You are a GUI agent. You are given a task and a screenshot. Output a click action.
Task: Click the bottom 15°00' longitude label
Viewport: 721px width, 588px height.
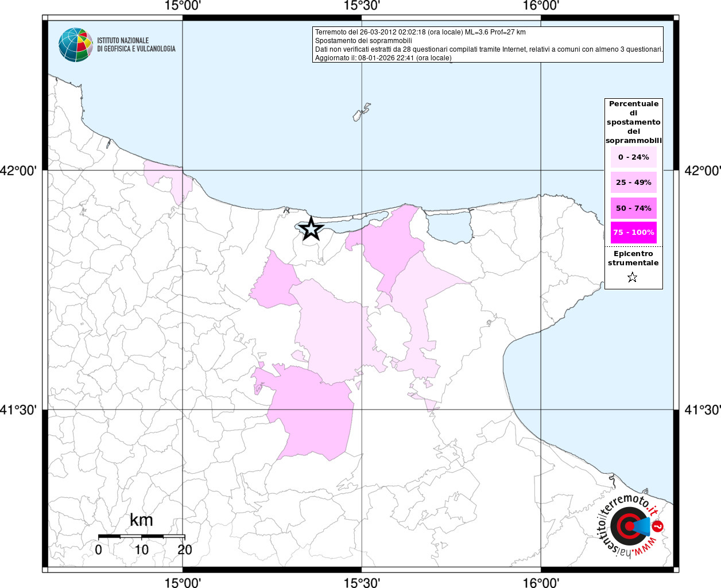183,583
